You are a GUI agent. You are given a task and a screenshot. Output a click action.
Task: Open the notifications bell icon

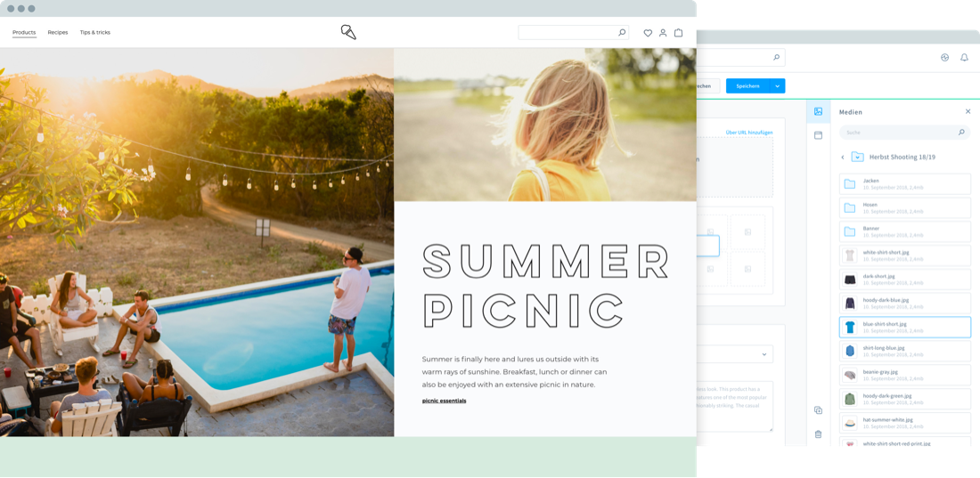click(x=964, y=58)
